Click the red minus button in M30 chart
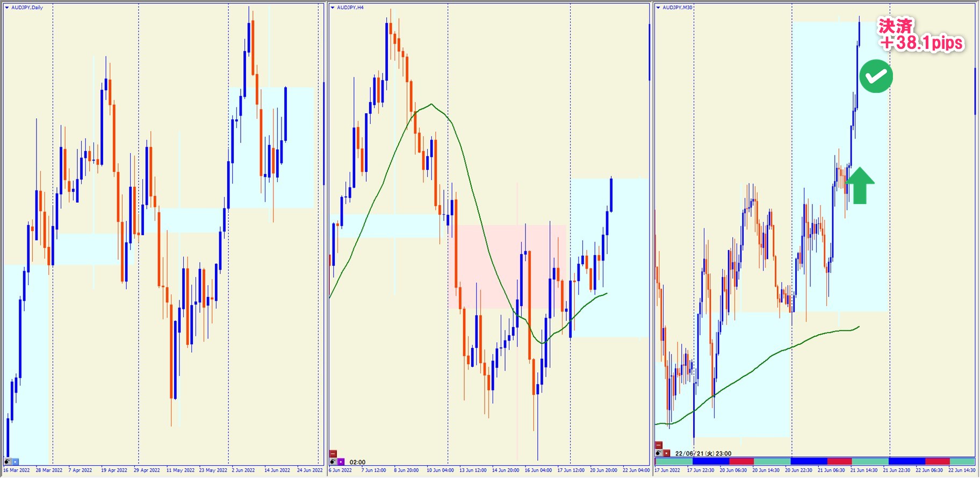 pyautogui.click(x=659, y=445)
